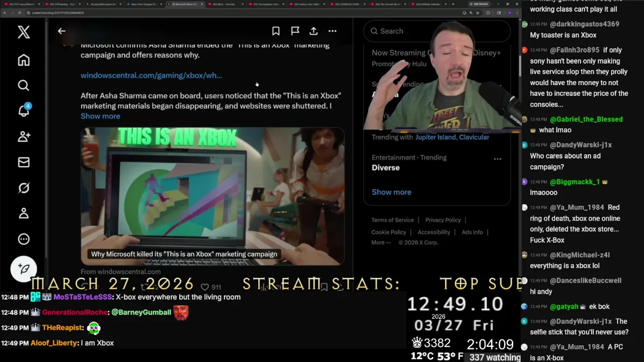
Task: Click the flag icon in post header
Action: click(x=295, y=31)
